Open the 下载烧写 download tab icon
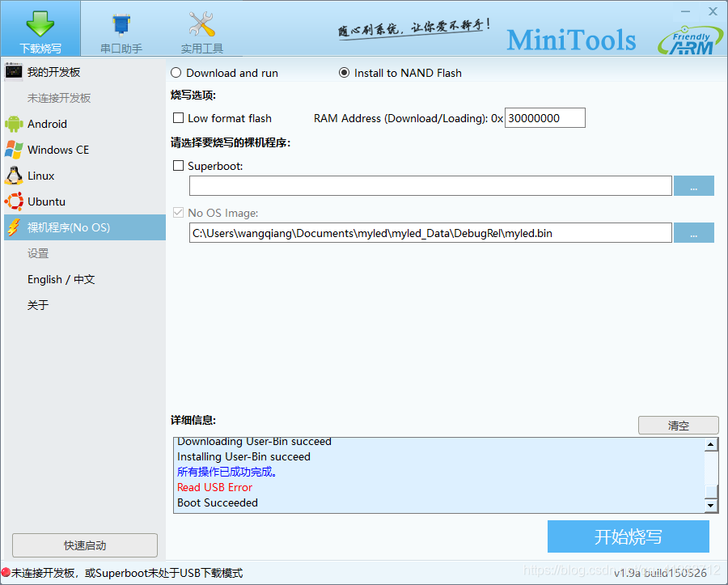 [x=40, y=24]
